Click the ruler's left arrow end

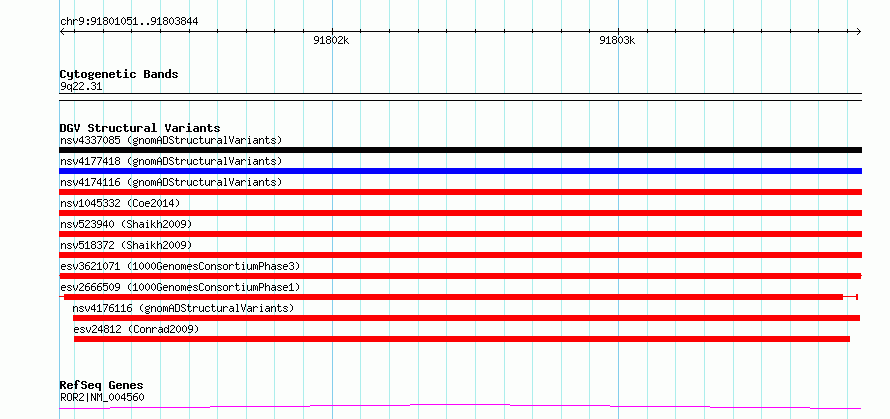coord(62,32)
